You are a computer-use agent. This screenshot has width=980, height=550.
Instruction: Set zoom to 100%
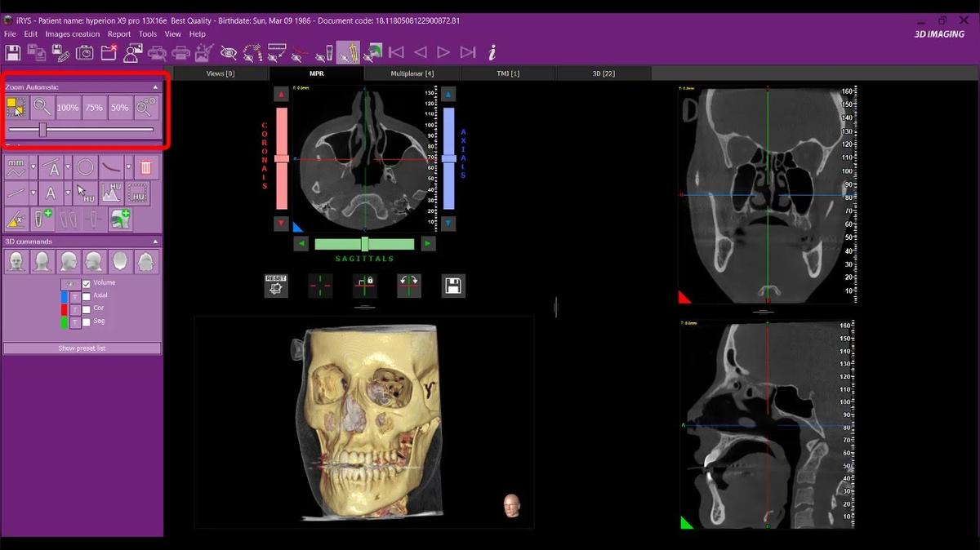68,107
